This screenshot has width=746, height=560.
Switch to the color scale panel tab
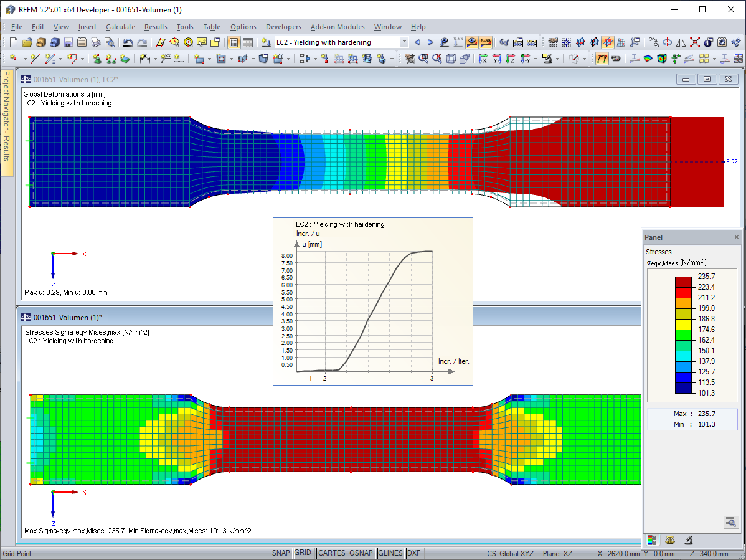tap(651, 539)
